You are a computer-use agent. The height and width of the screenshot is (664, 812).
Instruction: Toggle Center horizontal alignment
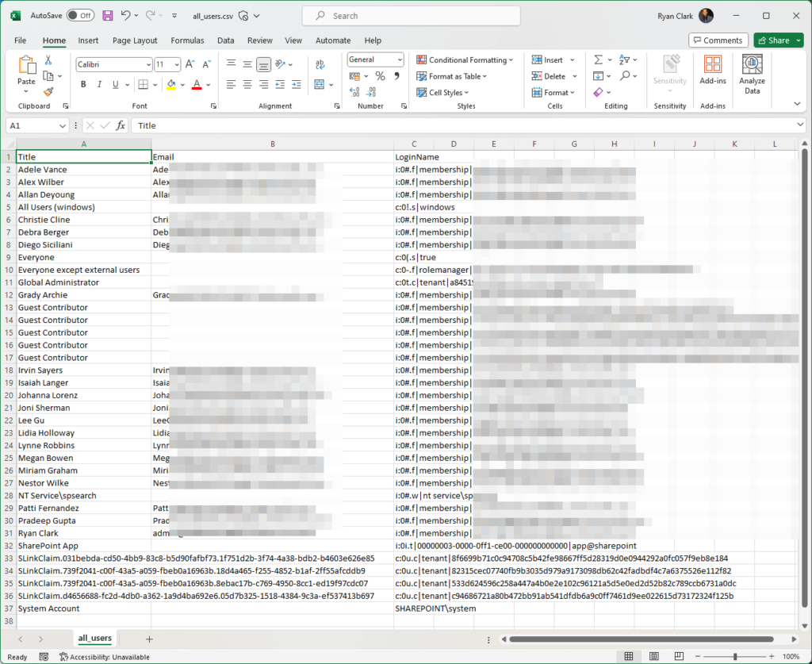[247, 84]
